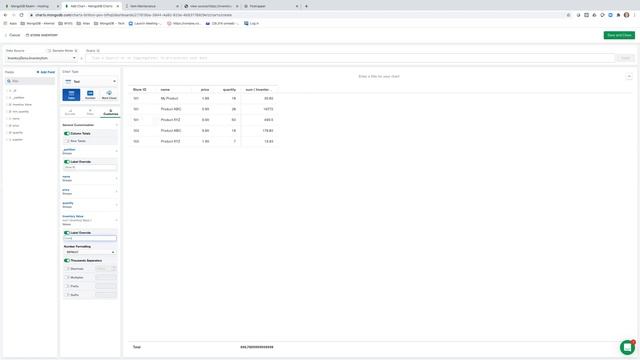Click the Query info icon
This screenshot has height=360, width=640.
pyautogui.click(x=98, y=51)
